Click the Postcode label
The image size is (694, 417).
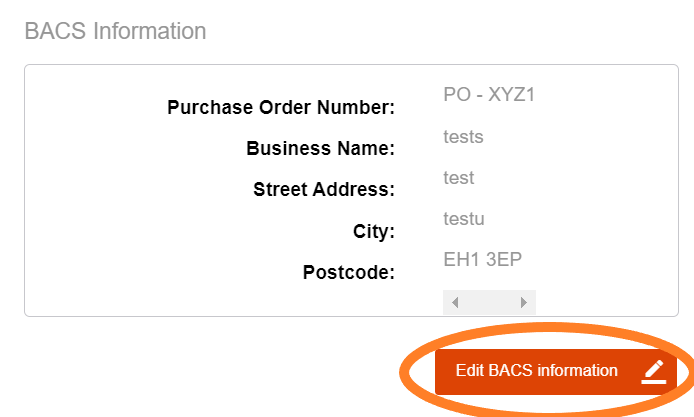point(349,272)
